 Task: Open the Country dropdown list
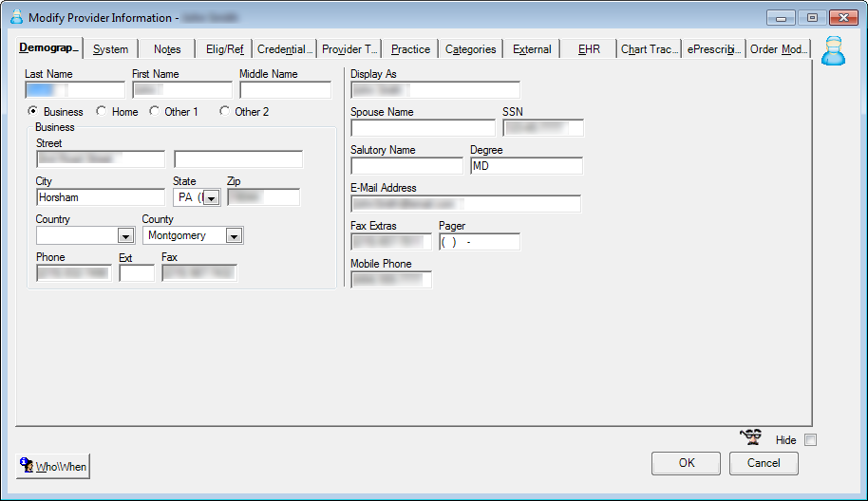pos(125,236)
